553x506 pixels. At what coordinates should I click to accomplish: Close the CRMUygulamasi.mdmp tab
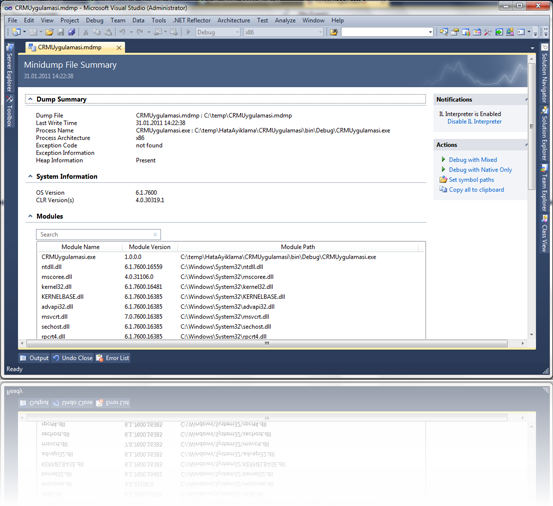119,48
